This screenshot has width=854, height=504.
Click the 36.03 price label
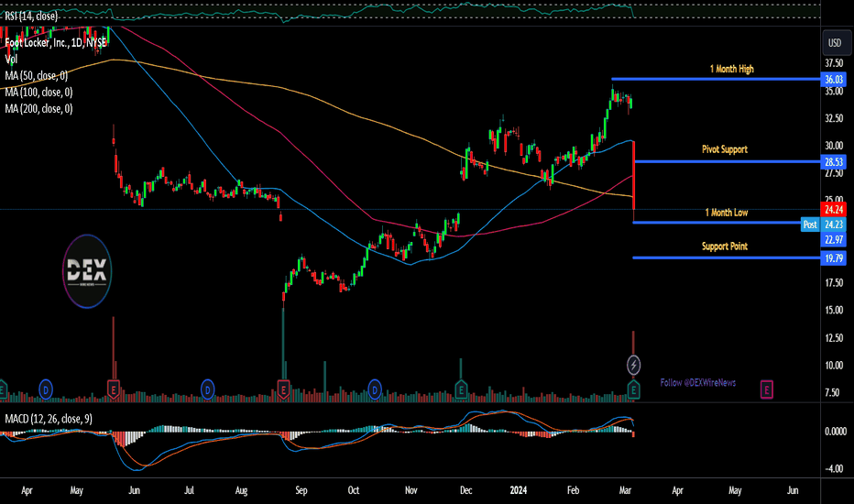(x=834, y=80)
